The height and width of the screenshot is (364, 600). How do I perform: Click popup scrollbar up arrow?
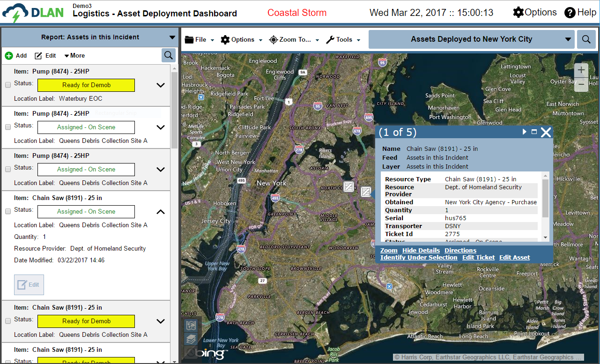[x=545, y=176]
